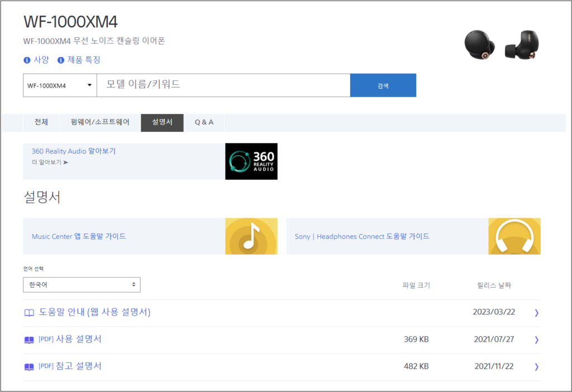Click the 2023/03/22 release date
The height and width of the screenshot is (392, 572).
(494, 312)
